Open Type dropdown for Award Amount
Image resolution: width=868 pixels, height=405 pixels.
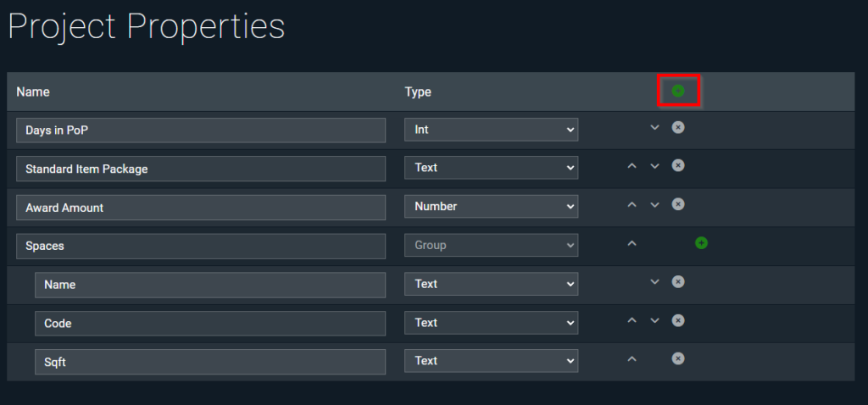[492, 207]
